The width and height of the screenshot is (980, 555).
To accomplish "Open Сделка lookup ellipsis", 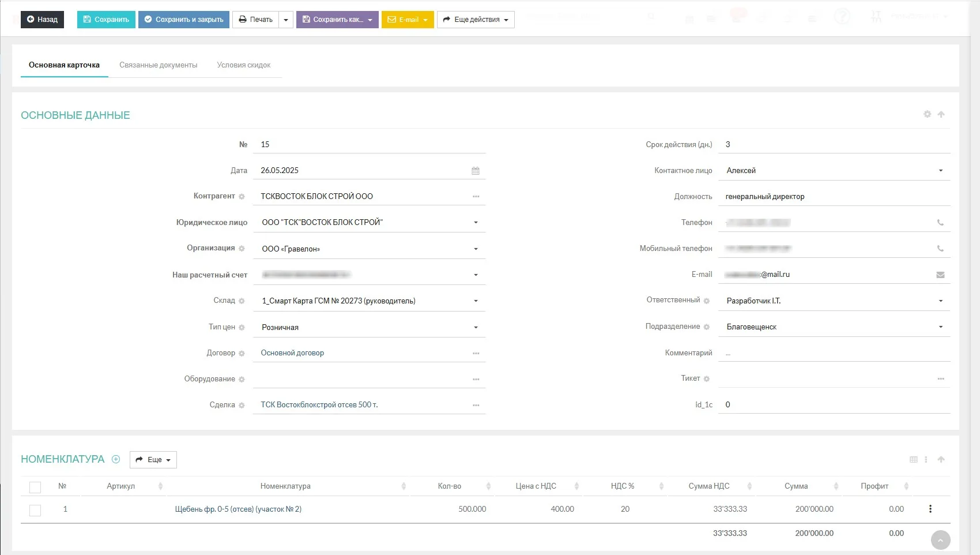I will [476, 405].
